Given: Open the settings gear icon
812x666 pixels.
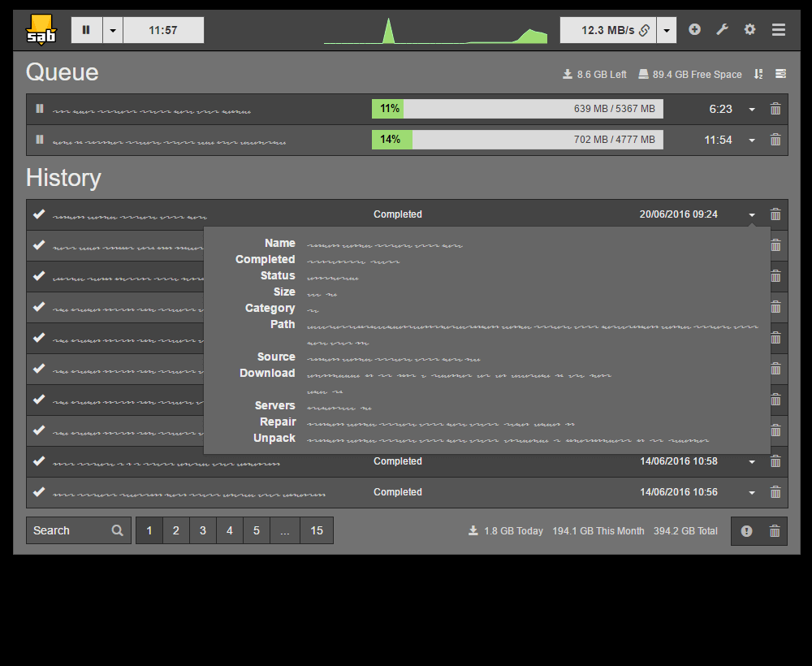Looking at the screenshot, I should pyautogui.click(x=749, y=30).
